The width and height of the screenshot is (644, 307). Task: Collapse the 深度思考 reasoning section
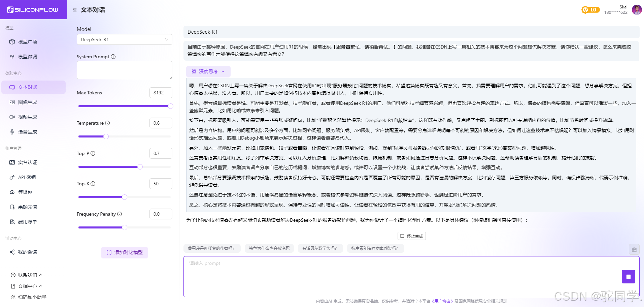[x=208, y=71]
